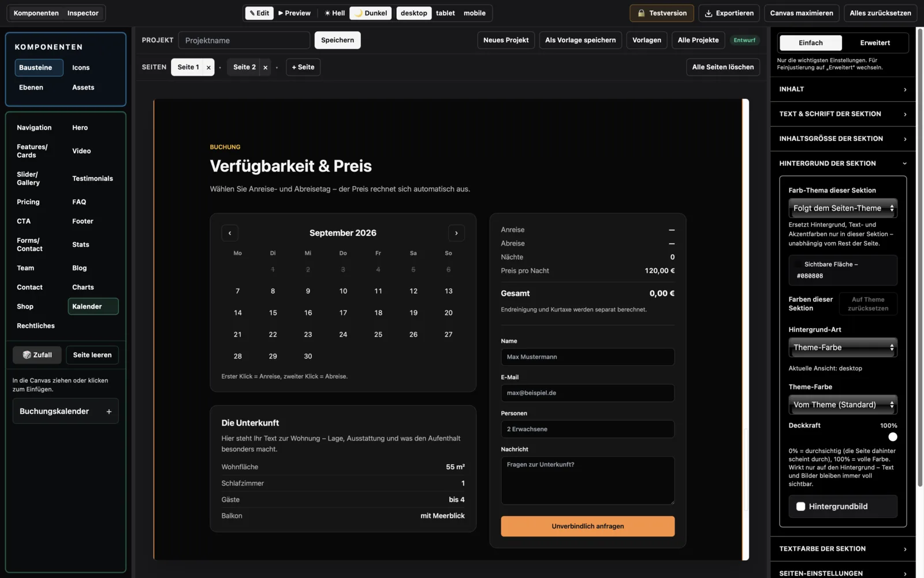Screen dimensions: 924x578
Task: Click Unverbindlich anfragen button
Action: tap(587, 526)
